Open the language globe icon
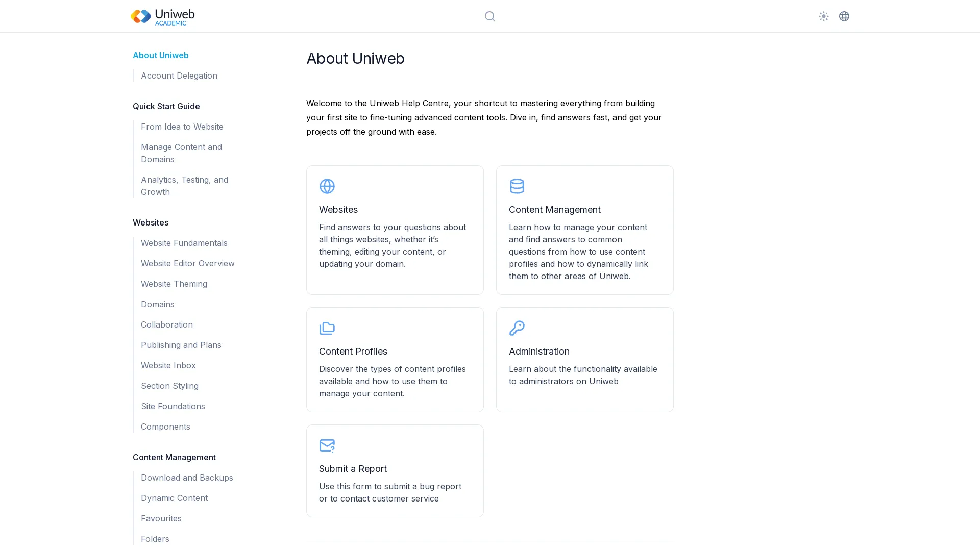Viewport: 980px width, 551px height. (844, 16)
